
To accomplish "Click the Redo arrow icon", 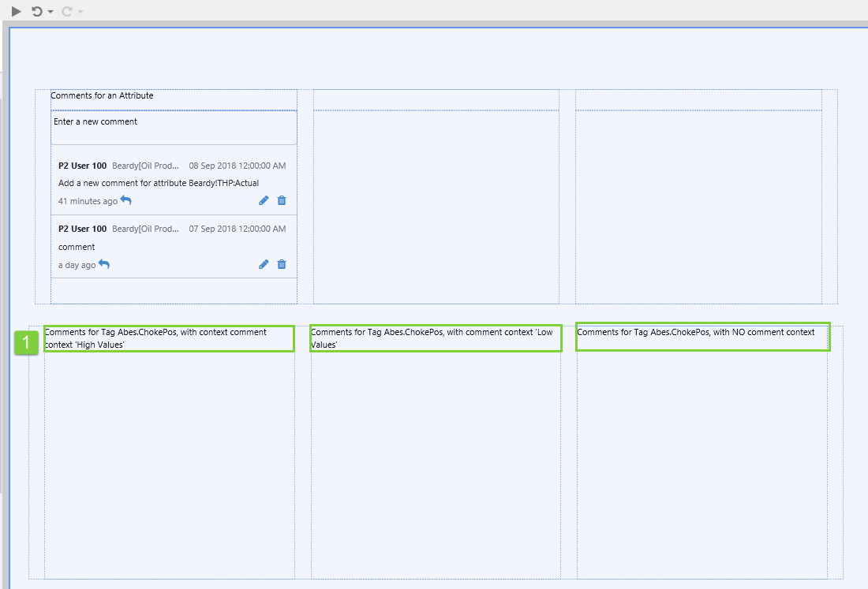I will [x=67, y=11].
